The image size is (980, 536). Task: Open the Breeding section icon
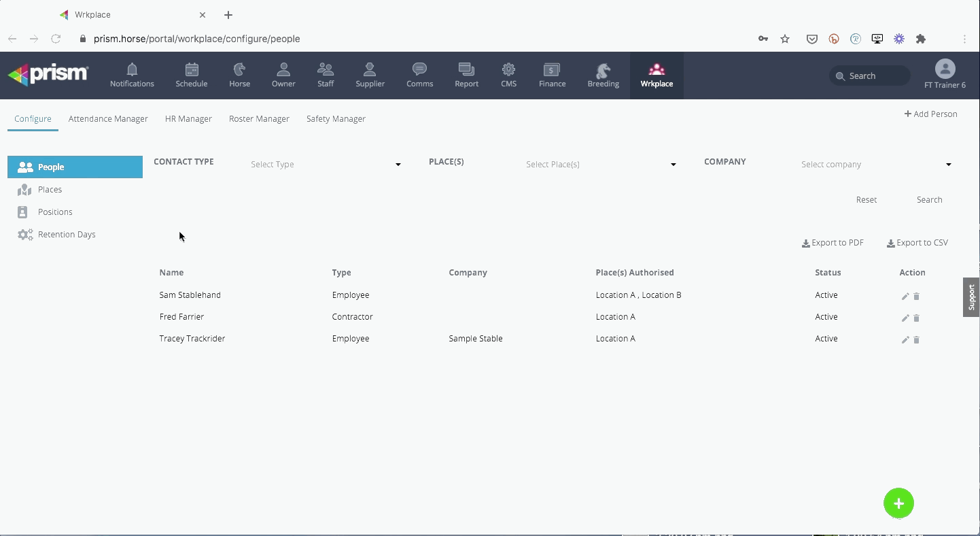coord(603,70)
